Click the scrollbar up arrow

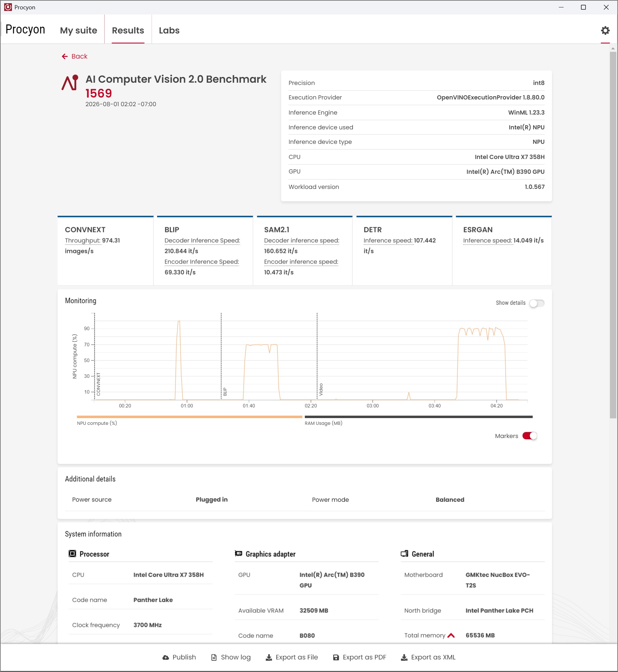pyautogui.click(x=613, y=48)
